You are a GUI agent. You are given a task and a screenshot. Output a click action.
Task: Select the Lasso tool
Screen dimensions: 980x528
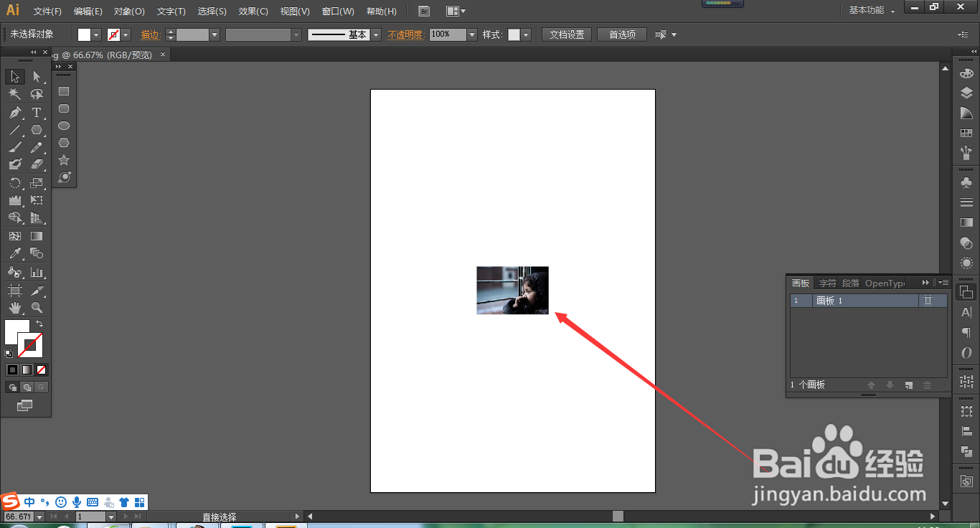point(37,94)
